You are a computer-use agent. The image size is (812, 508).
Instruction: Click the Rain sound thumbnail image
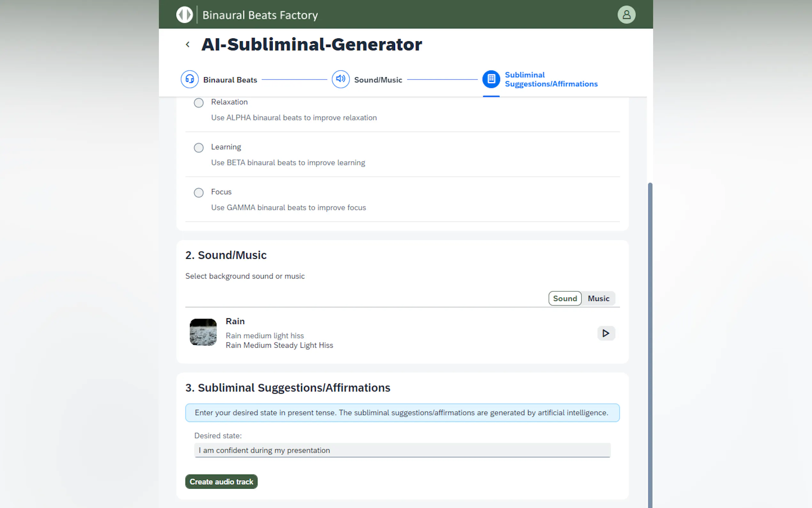tap(203, 332)
